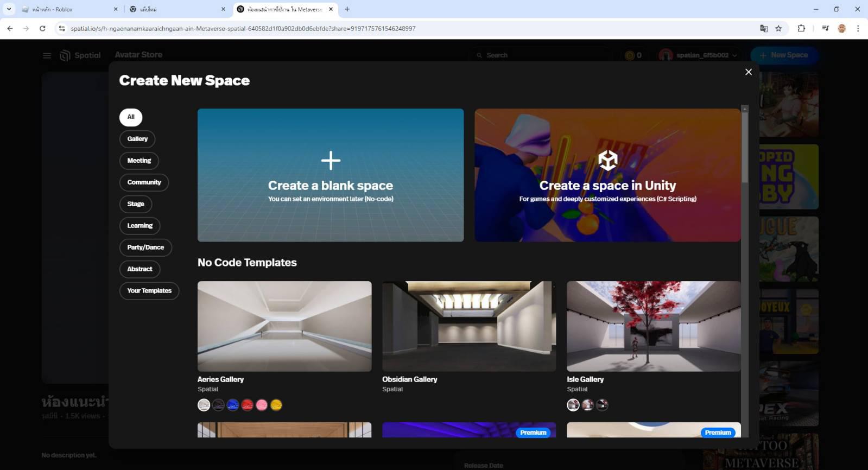The width and height of the screenshot is (868, 470).
Task: Open the Chrome profile avatar
Action: click(842, 28)
